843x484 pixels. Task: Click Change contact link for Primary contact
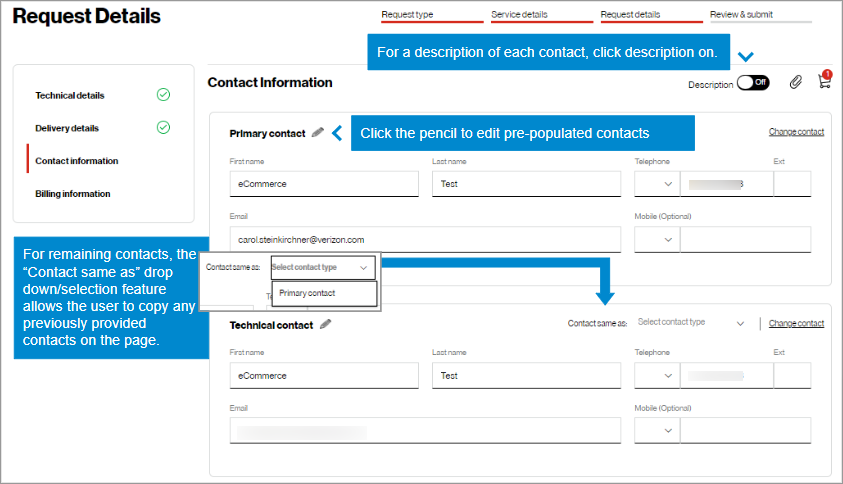point(796,132)
